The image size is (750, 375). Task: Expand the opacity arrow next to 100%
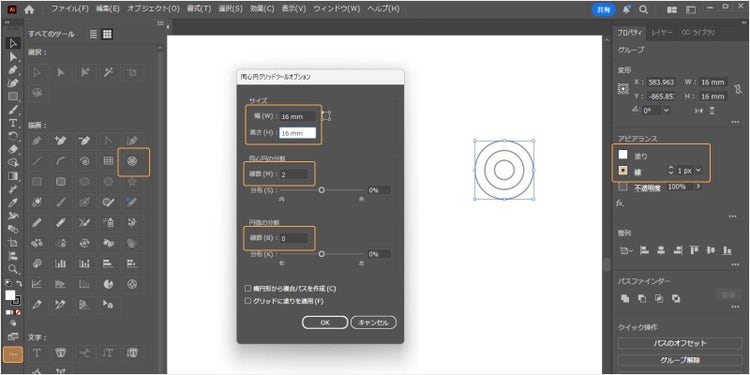coord(699,186)
